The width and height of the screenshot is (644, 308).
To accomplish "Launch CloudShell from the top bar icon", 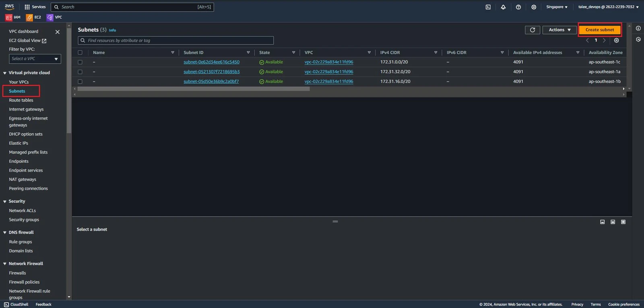I will pos(488,7).
